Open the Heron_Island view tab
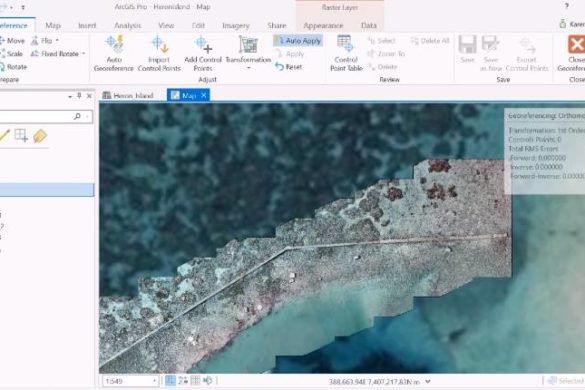 click(x=128, y=96)
